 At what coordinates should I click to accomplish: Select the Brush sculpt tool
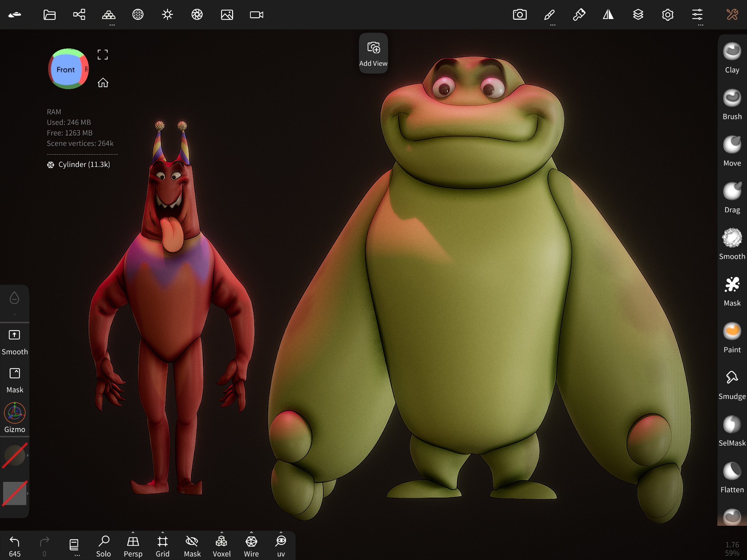pyautogui.click(x=732, y=104)
